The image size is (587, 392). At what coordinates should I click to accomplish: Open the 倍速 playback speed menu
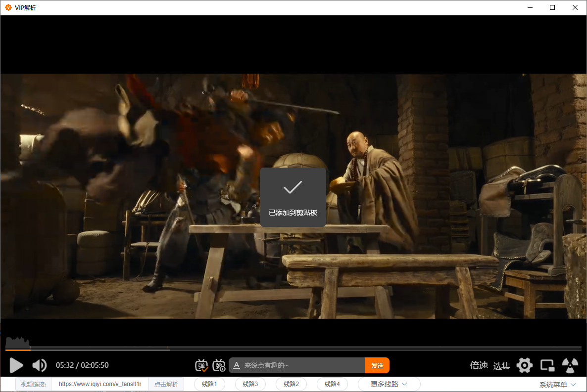(x=479, y=365)
